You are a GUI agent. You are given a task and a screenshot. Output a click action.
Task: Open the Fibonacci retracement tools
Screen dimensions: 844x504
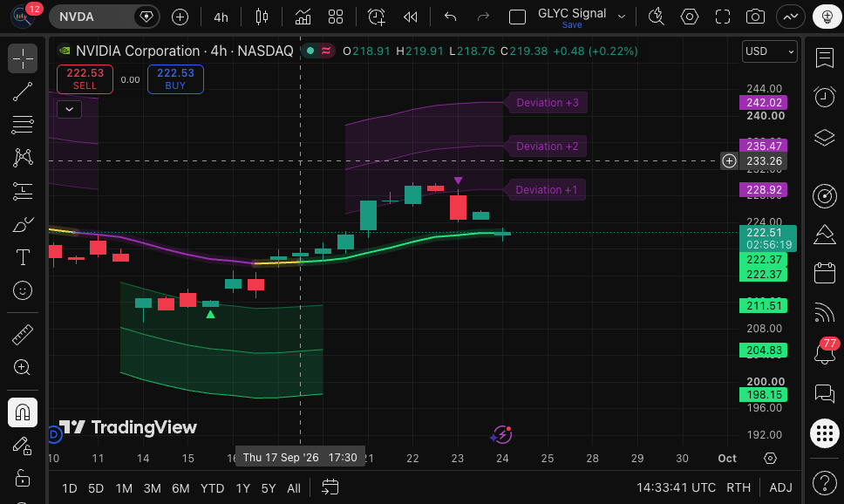(23, 125)
